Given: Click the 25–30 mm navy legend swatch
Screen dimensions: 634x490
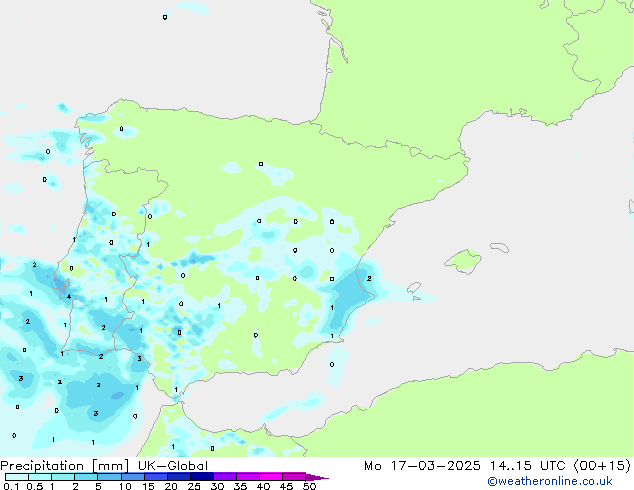Looking at the screenshot, I should click(x=202, y=477).
